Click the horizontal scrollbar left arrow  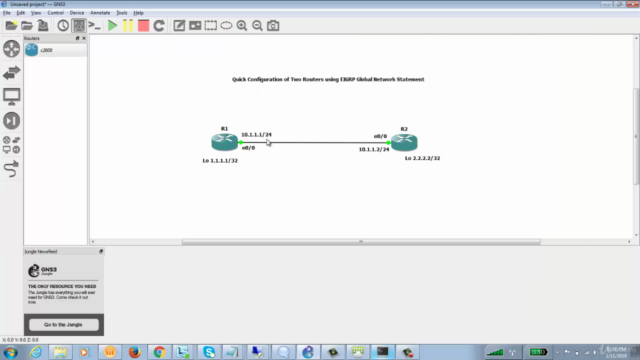click(x=93, y=242)
